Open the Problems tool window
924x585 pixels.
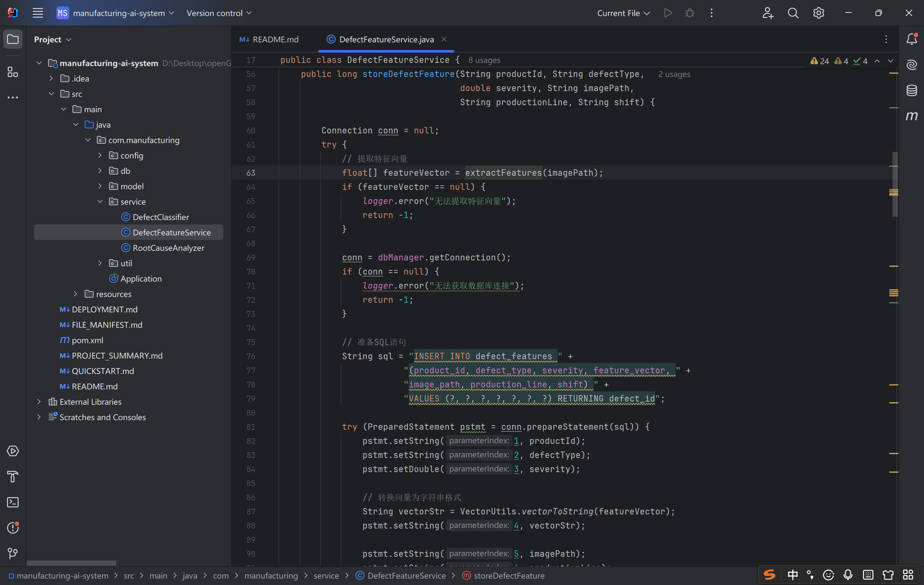[13, 528]
